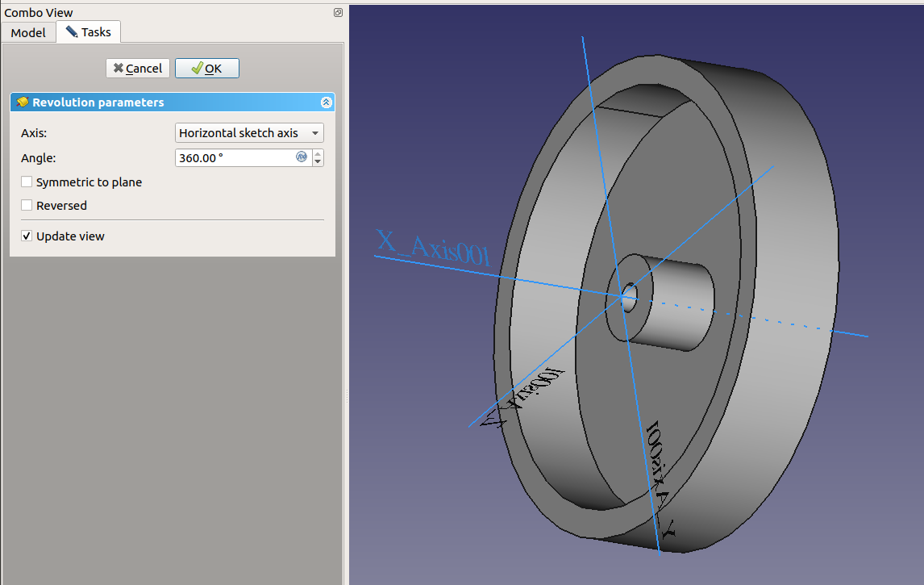Tick the Reversed checkbox
The width and height of the screenshot is (924, 585).
(27, 206)
